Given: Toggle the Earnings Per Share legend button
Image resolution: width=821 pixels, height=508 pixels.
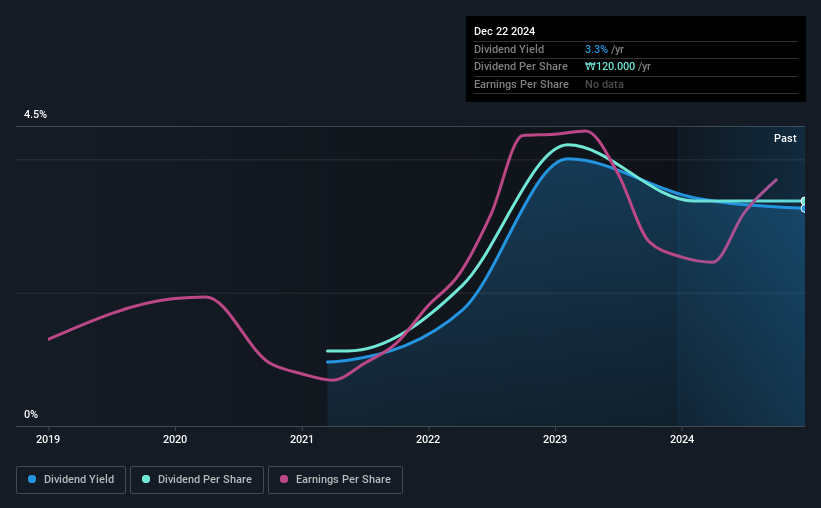Looking at the screenshot, I should pos(335,480).
